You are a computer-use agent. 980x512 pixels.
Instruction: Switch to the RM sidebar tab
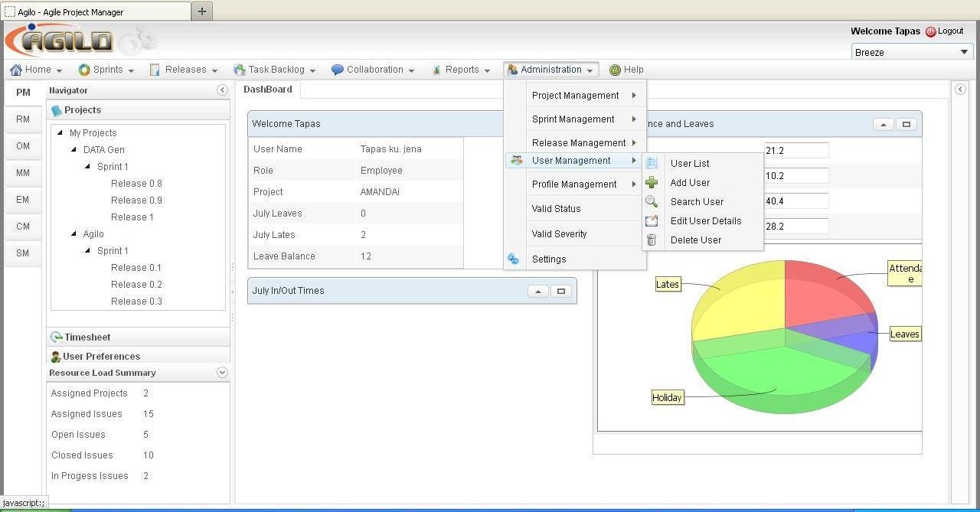[x=23, y=119]
